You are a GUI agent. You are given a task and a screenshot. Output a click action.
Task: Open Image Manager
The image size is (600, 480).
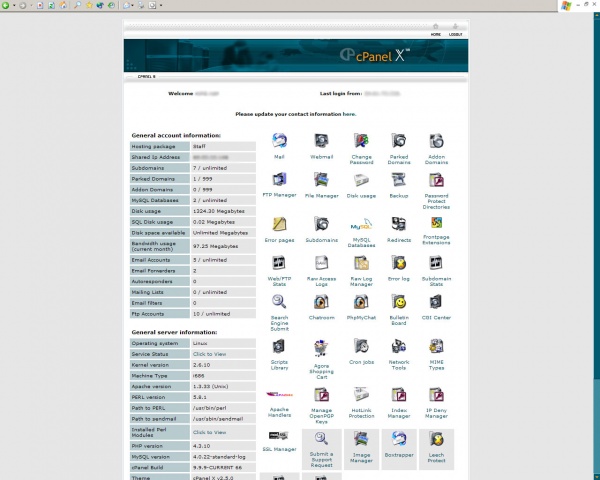click(x=361, y=447)
